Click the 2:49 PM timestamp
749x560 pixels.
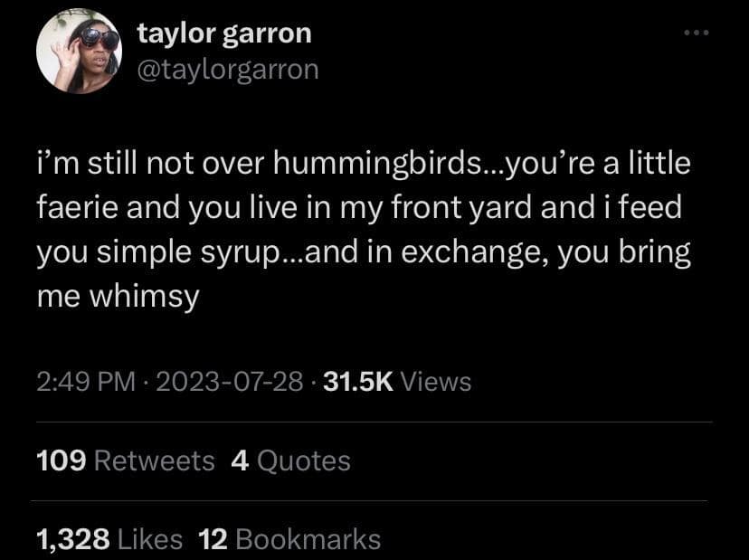(86, 382)
